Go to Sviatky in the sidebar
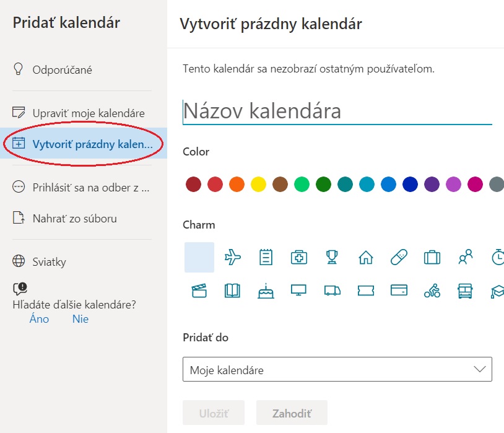The width and height of the screenshot is (504, 433). [49, 261]
